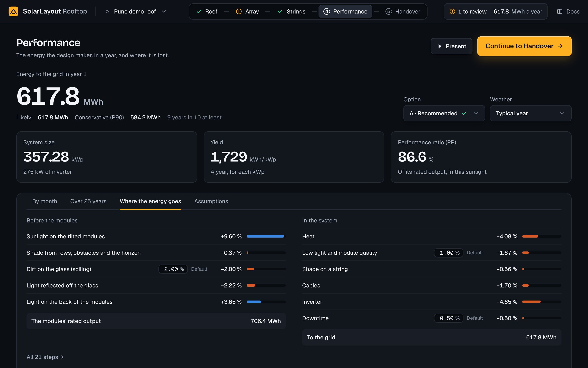Go to the Array step
Viewport: 588px width, 368px height.
pos(247,11)
